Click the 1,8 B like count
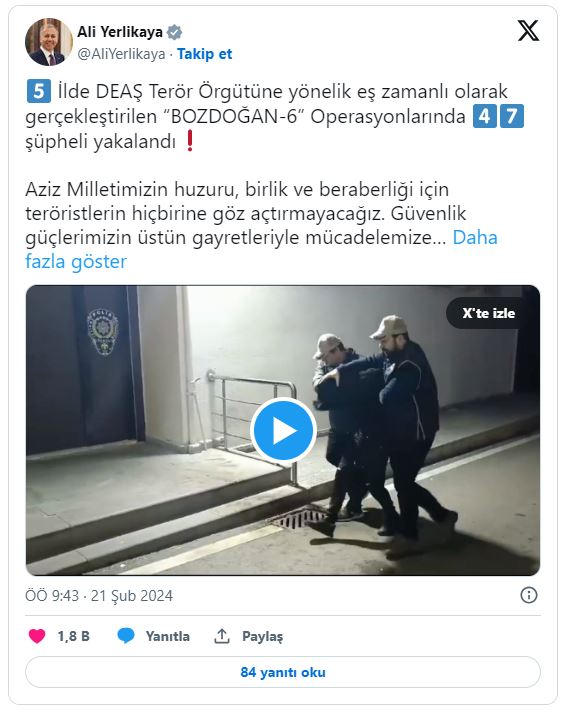The width and height of the screenshot is (568, 712). [74, 636]
